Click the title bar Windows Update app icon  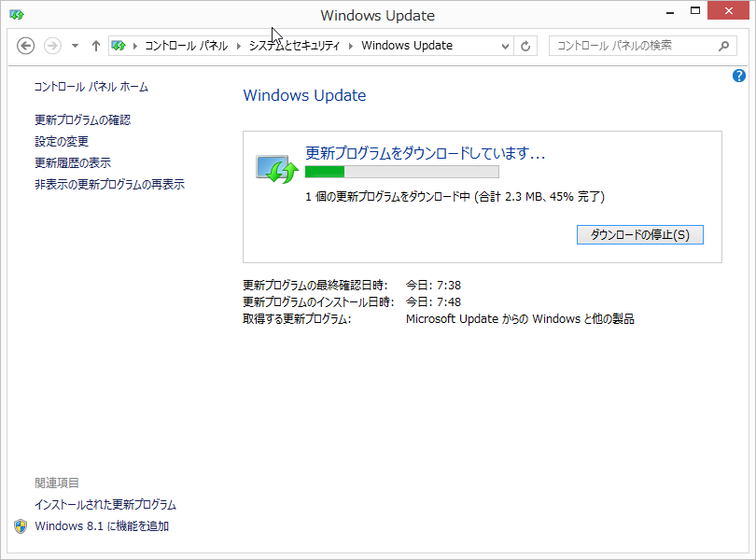point(17,15)
